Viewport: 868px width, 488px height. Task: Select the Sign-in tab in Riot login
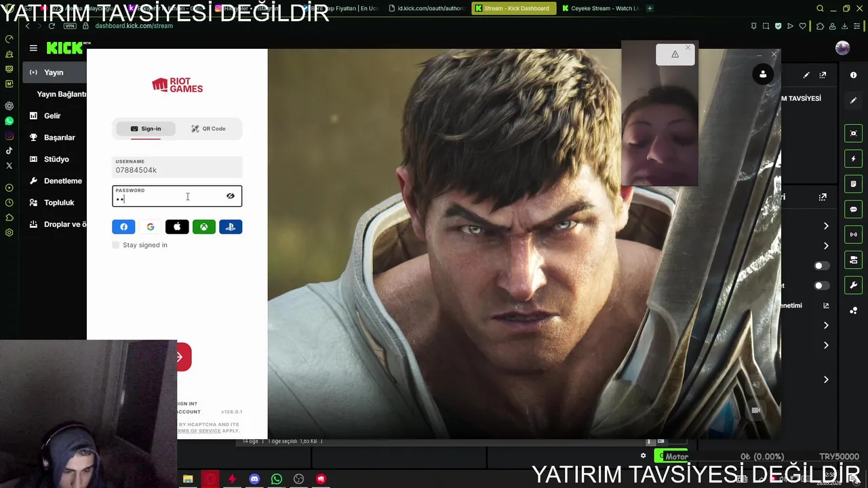click(146, 129)
